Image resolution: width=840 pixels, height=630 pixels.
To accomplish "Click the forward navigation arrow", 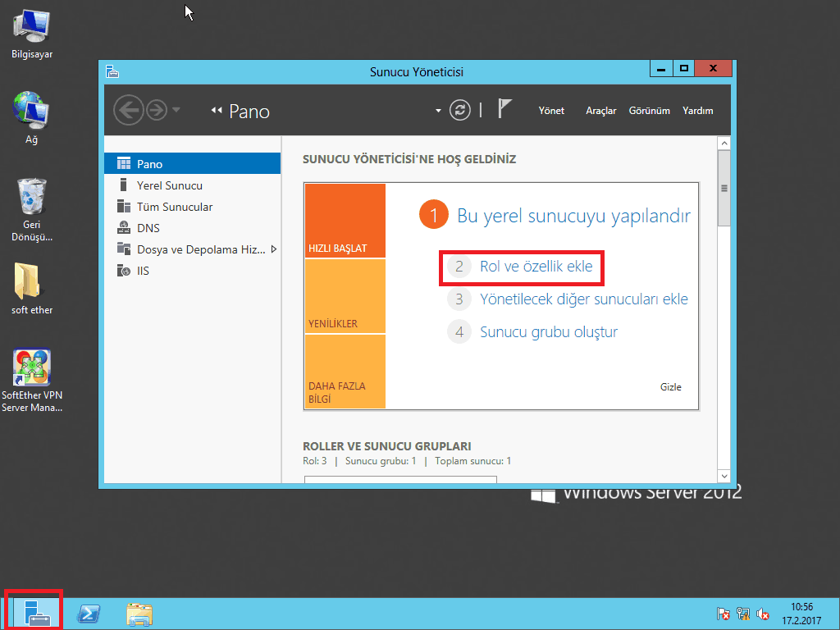I will pos(156,110).
